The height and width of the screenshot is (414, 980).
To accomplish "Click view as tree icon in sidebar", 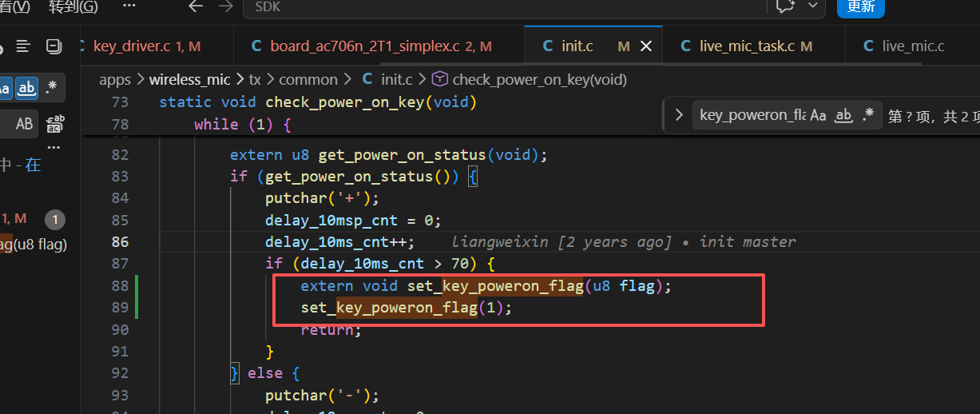I will (x=23, y=46).
